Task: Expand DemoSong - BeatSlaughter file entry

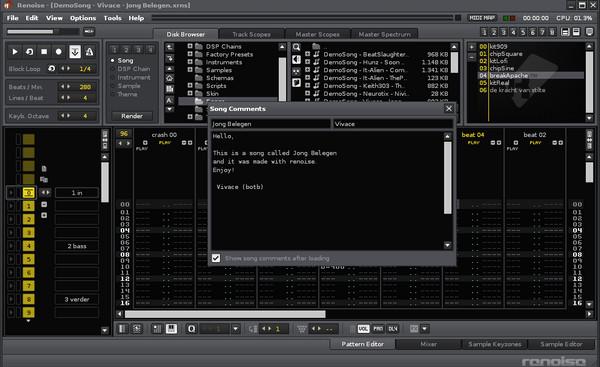Action: [x=308, y=54]
